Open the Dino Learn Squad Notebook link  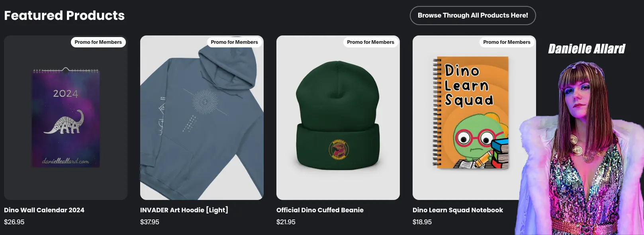[x=458, y=210]
